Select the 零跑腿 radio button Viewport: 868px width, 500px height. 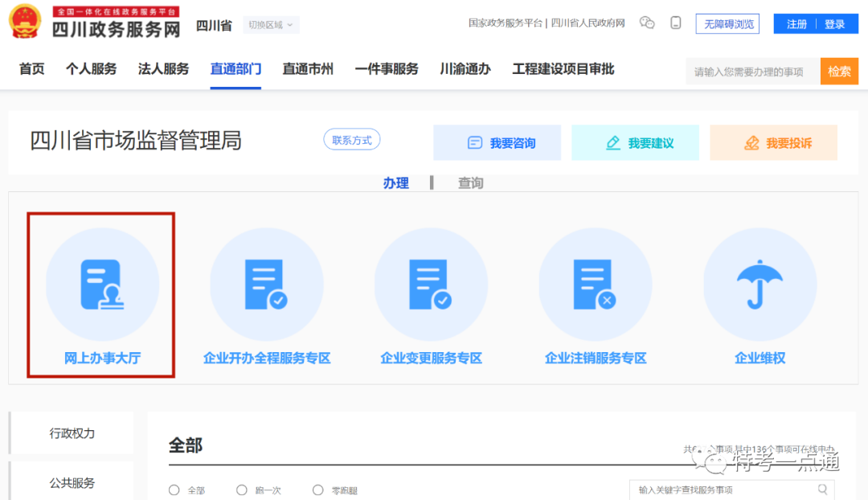pos(317,490)
